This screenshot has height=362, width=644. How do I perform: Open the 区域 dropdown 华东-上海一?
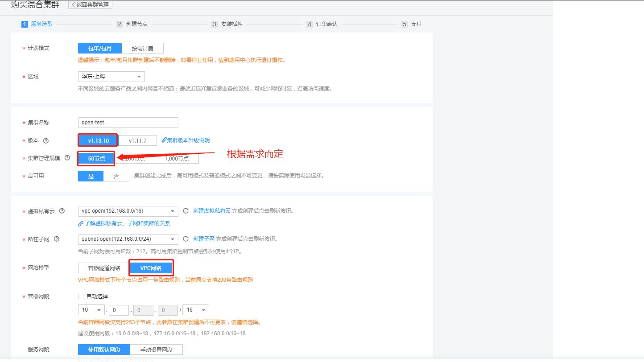[111, 77]
